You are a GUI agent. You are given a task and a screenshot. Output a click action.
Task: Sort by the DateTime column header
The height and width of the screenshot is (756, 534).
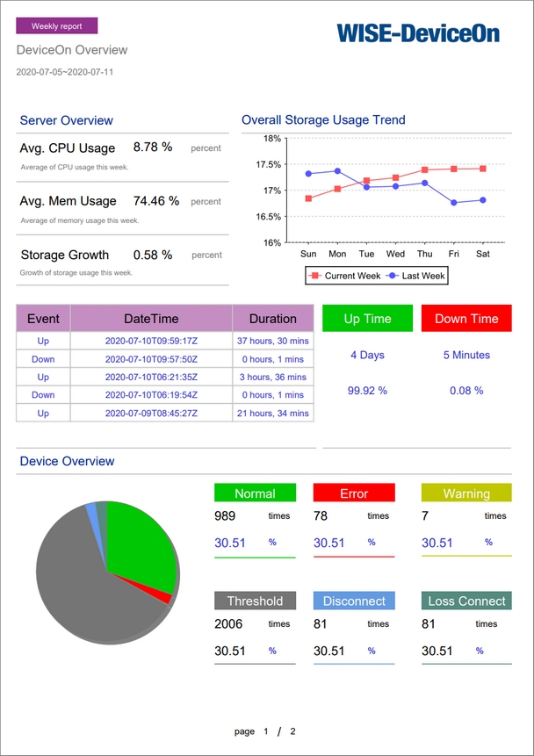pyautogui.click(x=151, y=319)
